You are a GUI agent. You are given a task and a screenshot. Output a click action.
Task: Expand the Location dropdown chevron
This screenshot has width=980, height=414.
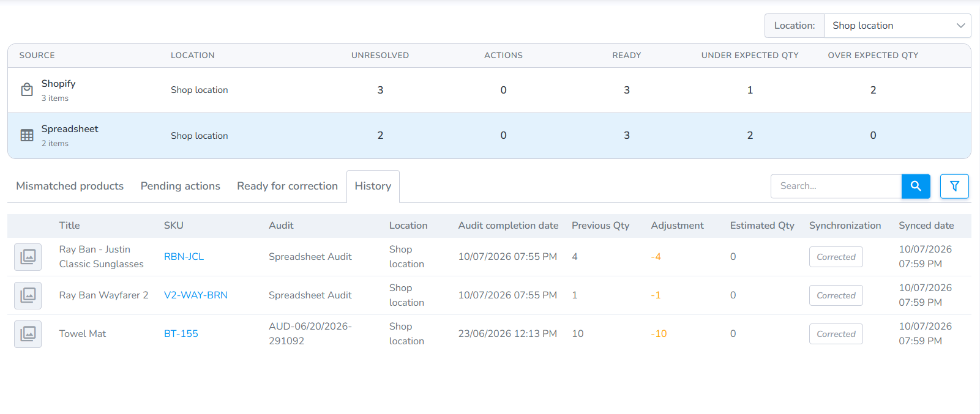click(960, 26)
